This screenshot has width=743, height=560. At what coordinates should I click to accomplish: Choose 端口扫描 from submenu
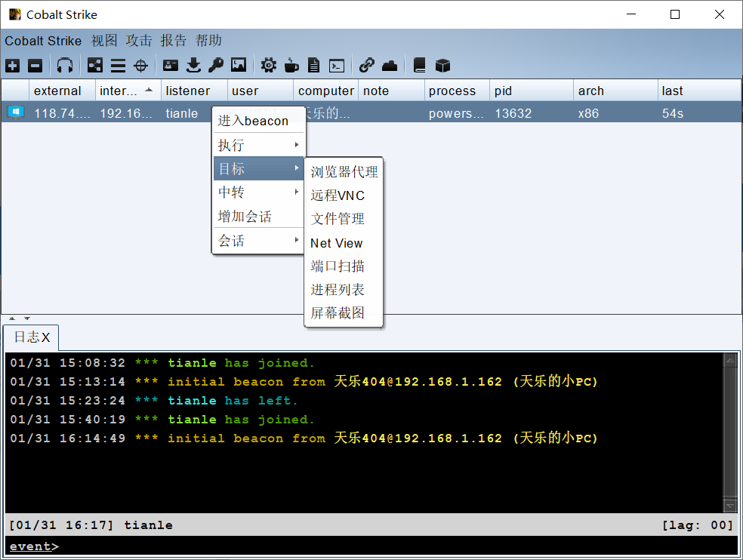(344, 266)
